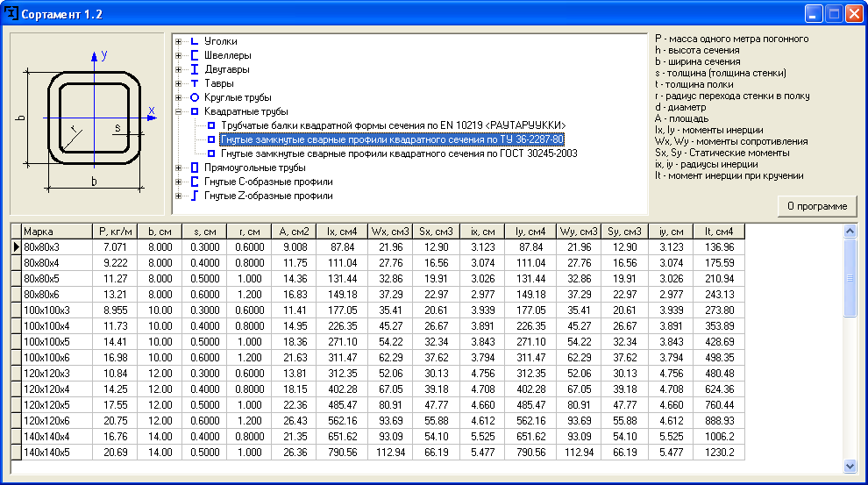Click the square icon beside Квадратные трубы
The image size is (868, 485).
click(195, 111)
